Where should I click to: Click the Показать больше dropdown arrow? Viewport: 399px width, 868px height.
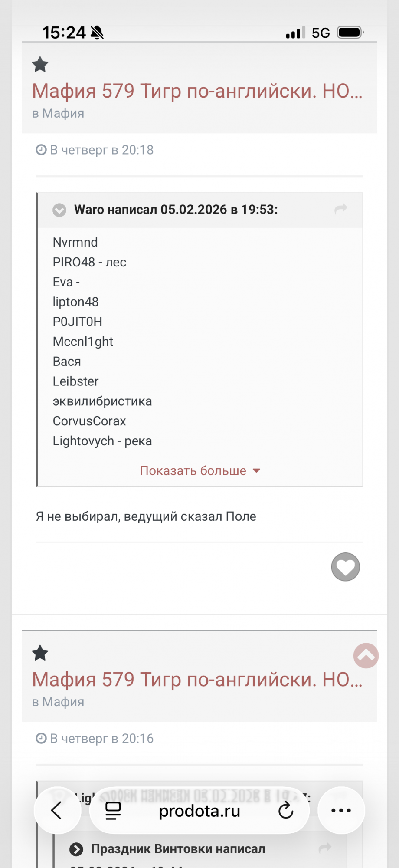(256, 471)
